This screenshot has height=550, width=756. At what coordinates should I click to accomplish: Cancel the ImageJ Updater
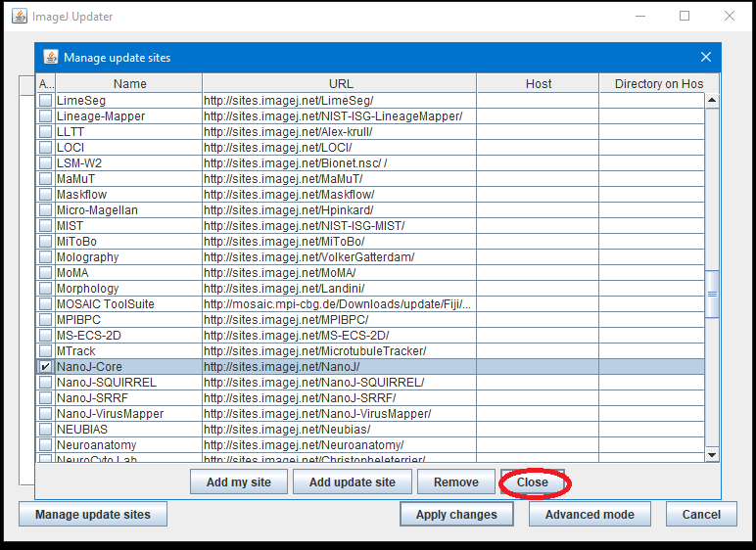(x=701, y=515)
